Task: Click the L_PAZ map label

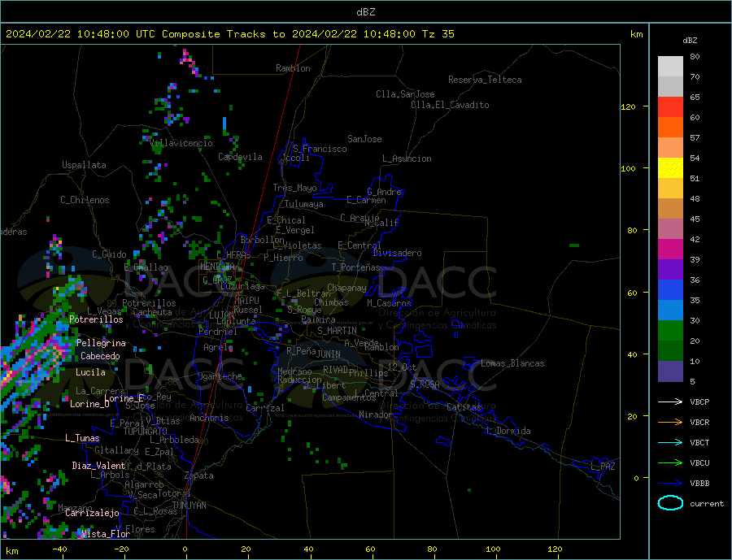Action: pyautogui.click(x=603, y=467)
